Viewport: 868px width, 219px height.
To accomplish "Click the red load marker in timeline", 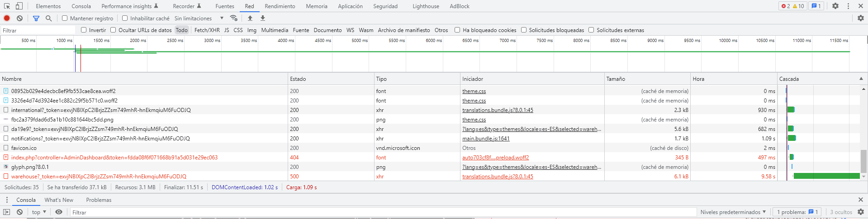I will click(x=81, y=58).
